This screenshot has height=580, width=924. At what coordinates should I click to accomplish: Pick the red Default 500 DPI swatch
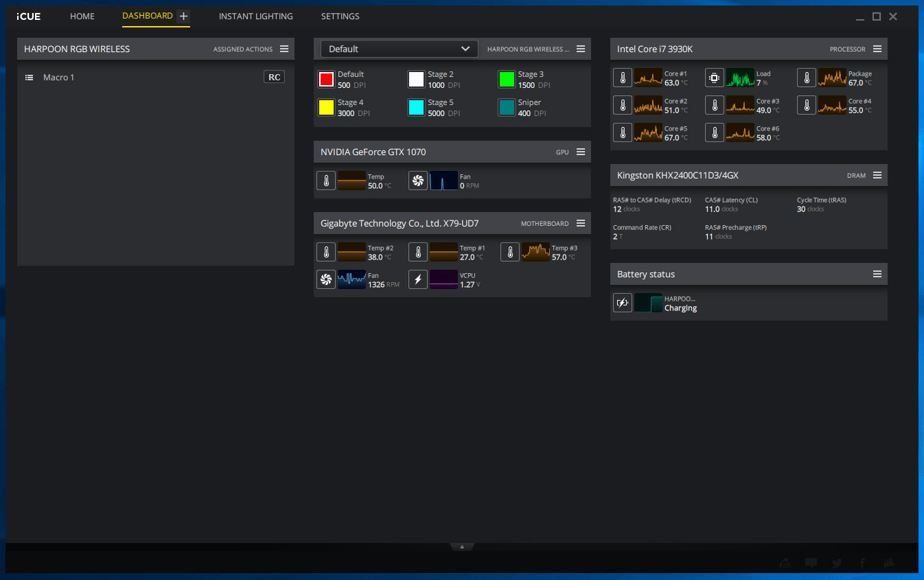click(x=326, y=79)
